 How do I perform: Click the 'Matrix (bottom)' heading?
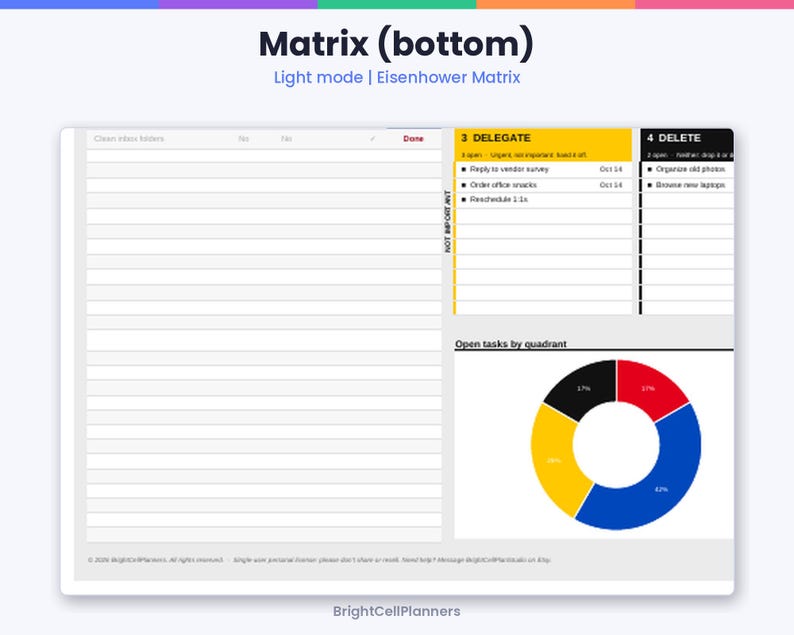pyautogui.click(x=396, y=44)
